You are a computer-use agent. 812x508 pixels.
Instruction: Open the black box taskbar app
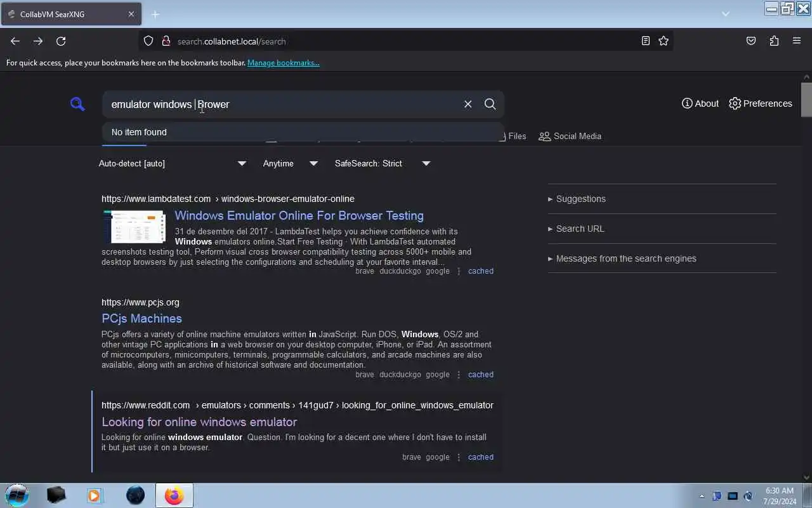pos(56,495)
